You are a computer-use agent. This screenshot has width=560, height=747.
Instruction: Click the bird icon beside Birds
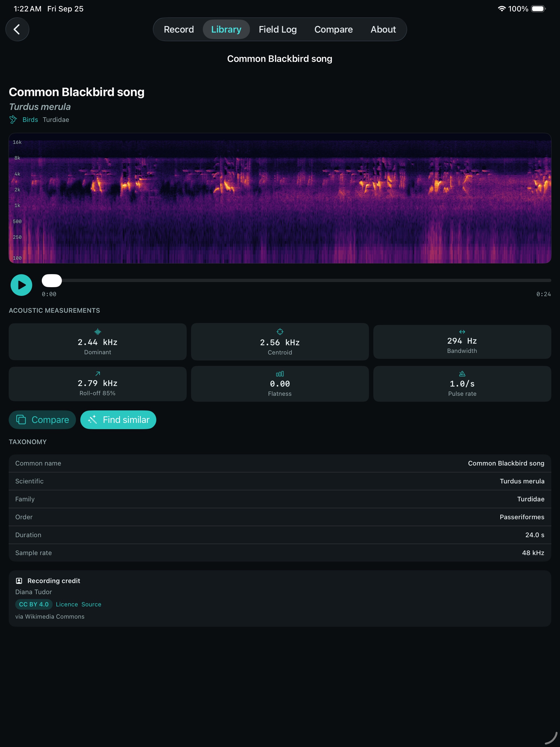pos(13,120)
